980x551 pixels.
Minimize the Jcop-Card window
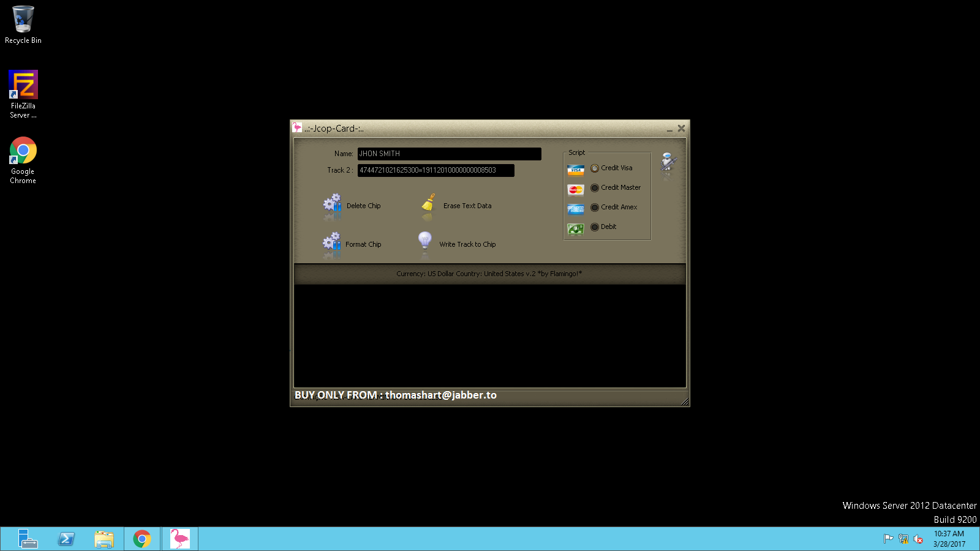click(669, 129)
